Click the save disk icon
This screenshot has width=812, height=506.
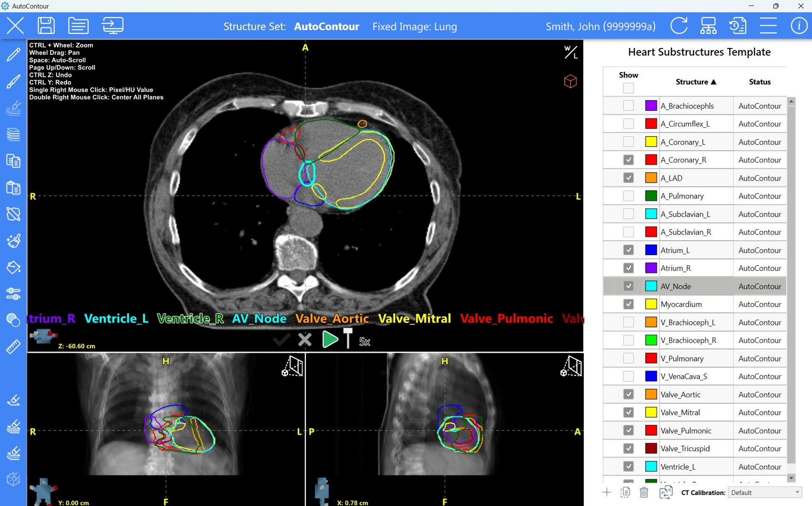tap(46, 26)
